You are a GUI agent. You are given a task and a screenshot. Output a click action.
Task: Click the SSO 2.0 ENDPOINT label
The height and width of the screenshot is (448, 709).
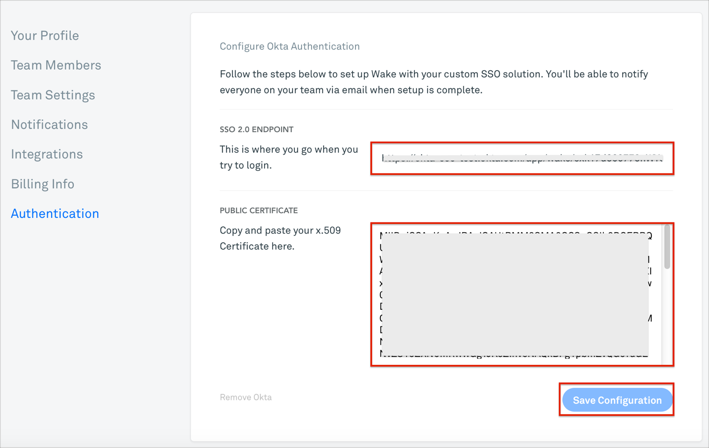click(257, 130)
